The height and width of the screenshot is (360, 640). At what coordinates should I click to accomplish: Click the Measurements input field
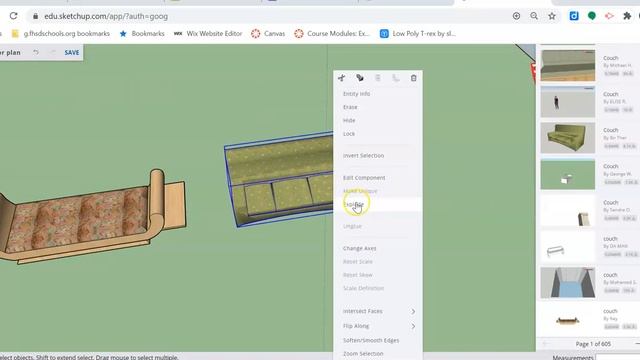tap(618, 358)
